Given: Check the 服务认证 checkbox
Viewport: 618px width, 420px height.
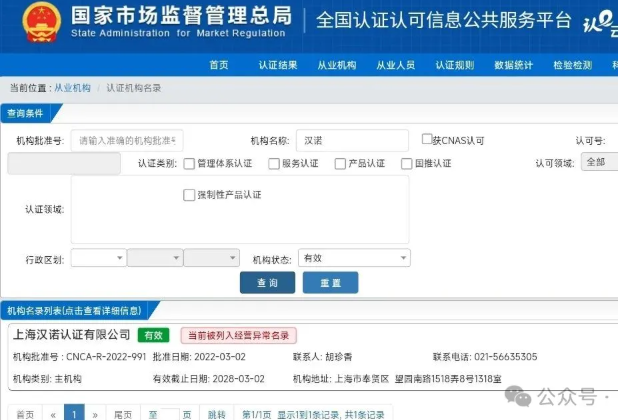Looking at the screenshot, I should pos(274,164).
